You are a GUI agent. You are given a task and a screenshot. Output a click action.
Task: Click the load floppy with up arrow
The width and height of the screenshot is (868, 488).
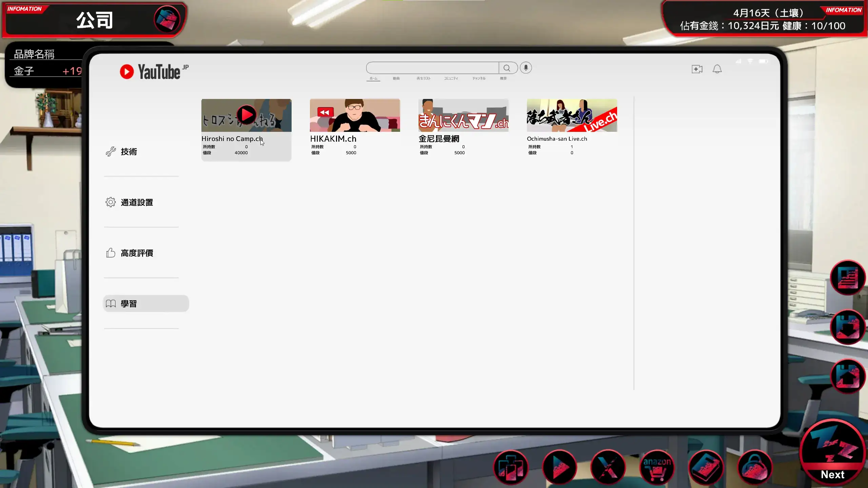(848, 376)
